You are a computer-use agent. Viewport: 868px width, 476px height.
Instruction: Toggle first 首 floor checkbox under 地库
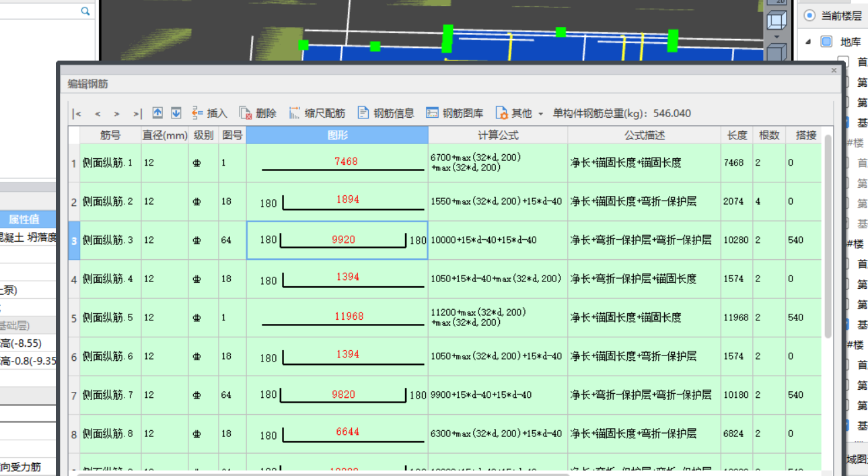click(844, 62)
